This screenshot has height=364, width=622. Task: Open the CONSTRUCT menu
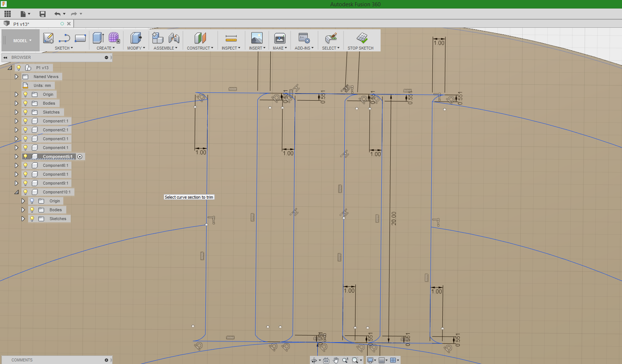[x=200, y=48]
